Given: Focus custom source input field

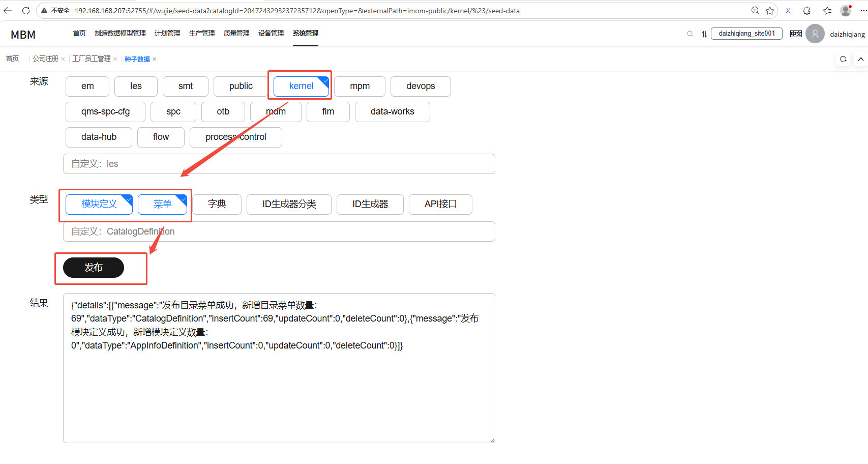Looking at the screenshot, I should [x=279, y=164].
